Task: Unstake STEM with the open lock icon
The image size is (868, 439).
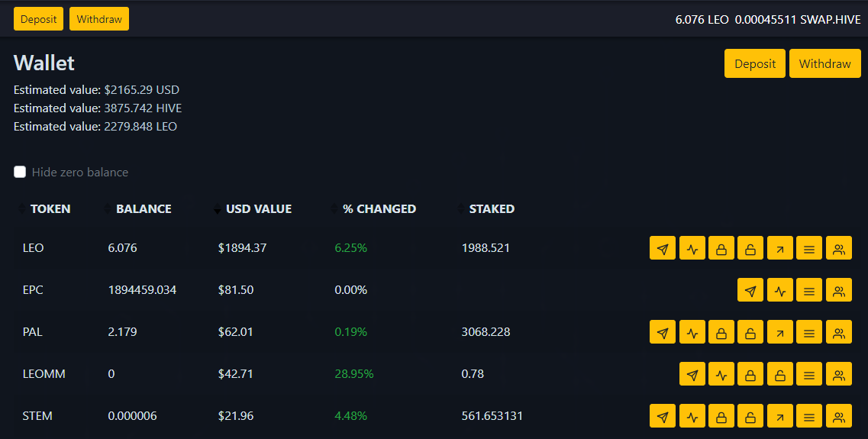Action: click(750, 416)
